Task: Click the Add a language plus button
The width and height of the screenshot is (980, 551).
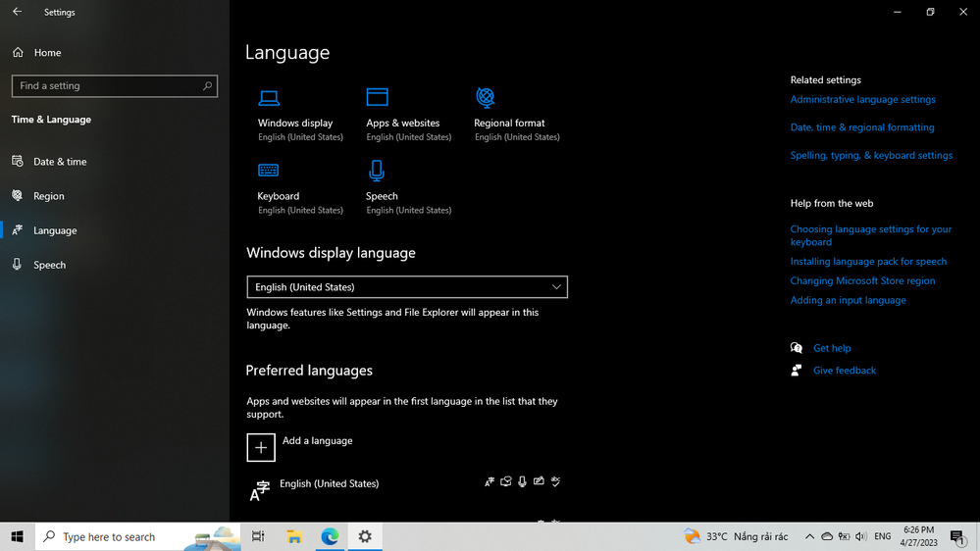Action: point(261,447)
